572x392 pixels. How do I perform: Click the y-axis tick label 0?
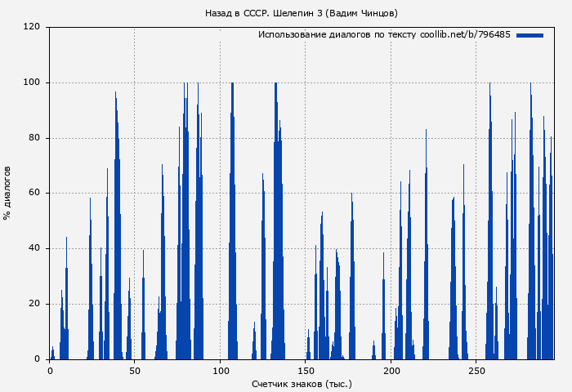click(38, 359)
